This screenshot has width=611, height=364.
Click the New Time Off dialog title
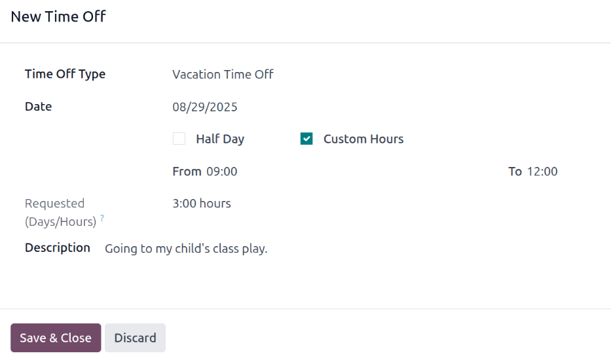click(x=58, y=17)
